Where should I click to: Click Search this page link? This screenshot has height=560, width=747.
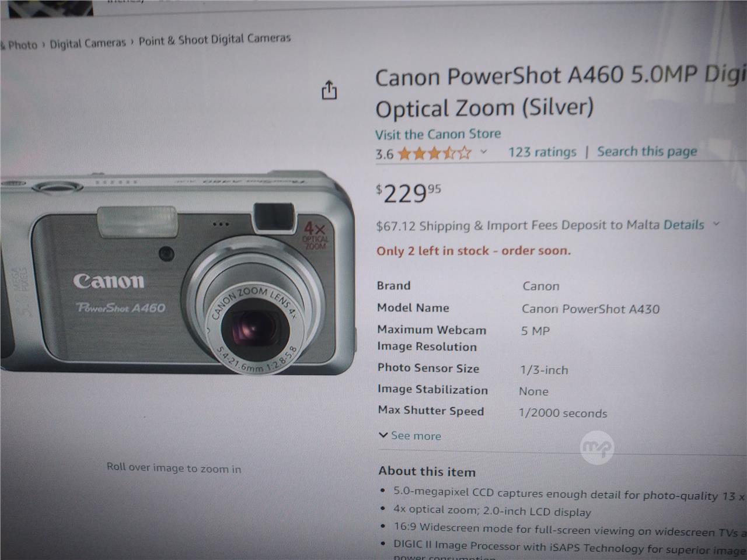click(647, 152)
